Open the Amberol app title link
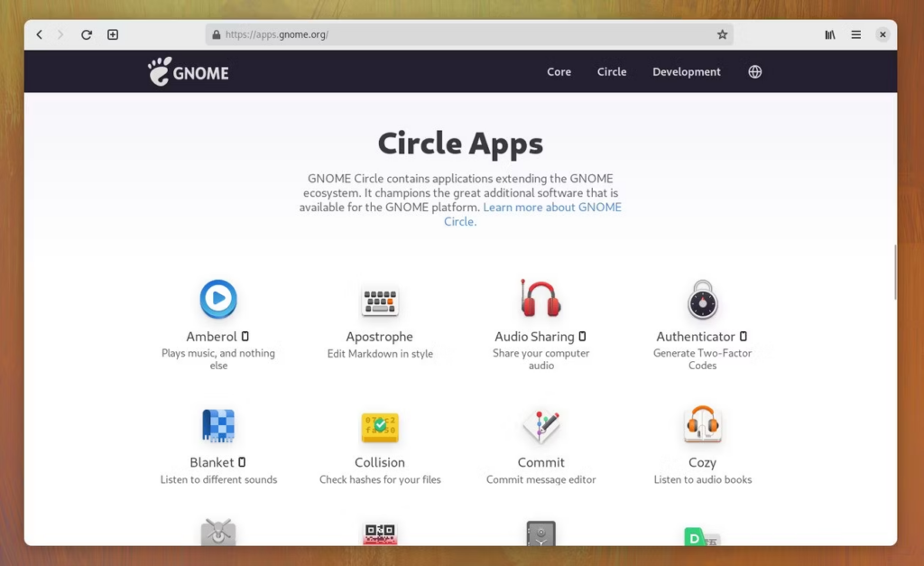924x566 pixels. 211,337
